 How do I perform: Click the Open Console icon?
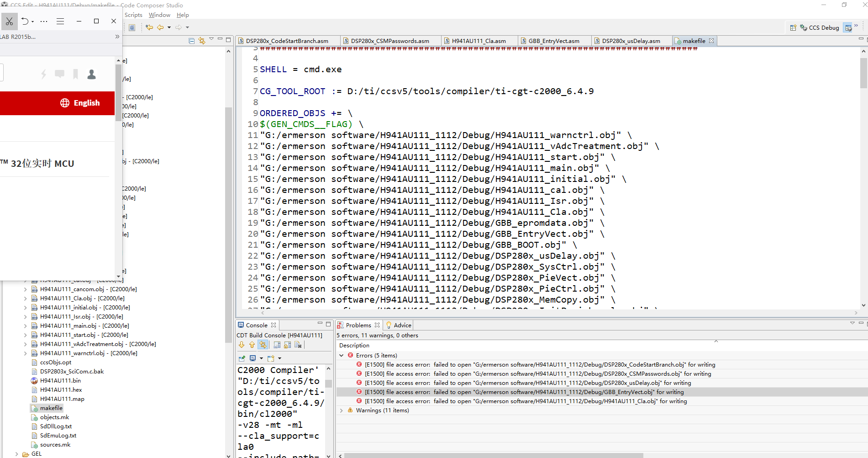click(271, 358)
